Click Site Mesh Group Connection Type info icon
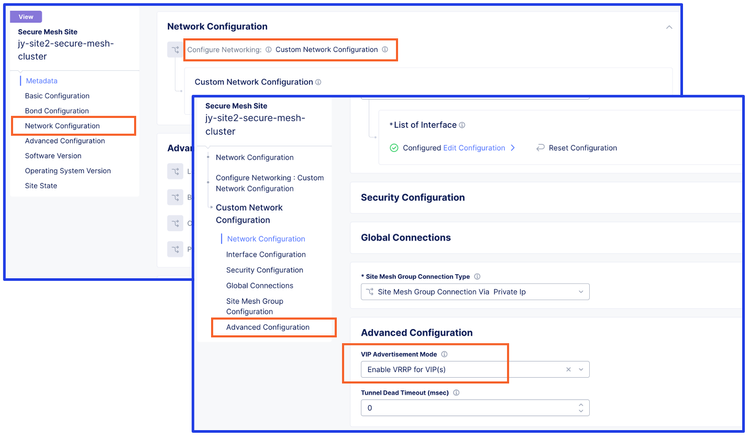Image resolution: width=749 pixels, height=436 pixels. 477,276
